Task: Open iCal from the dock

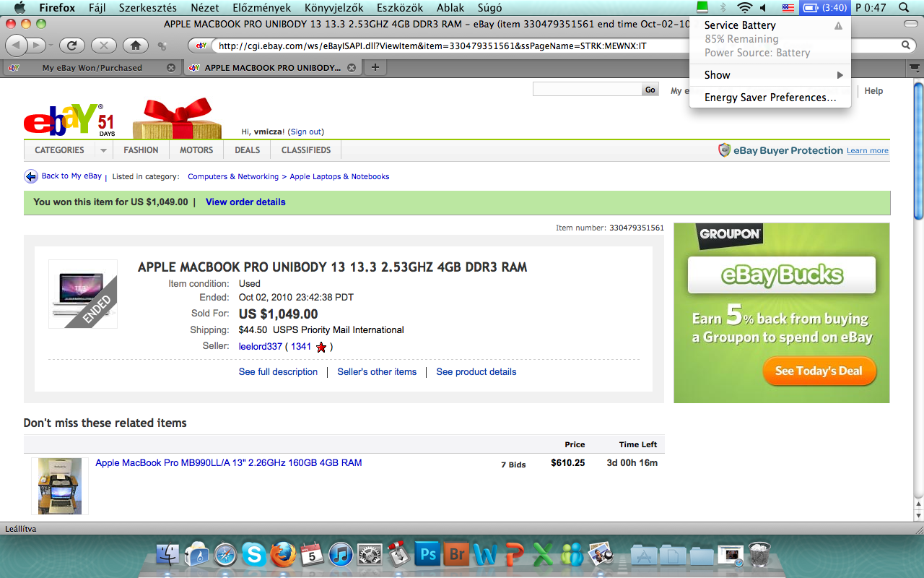Action: tap(312, 555)
